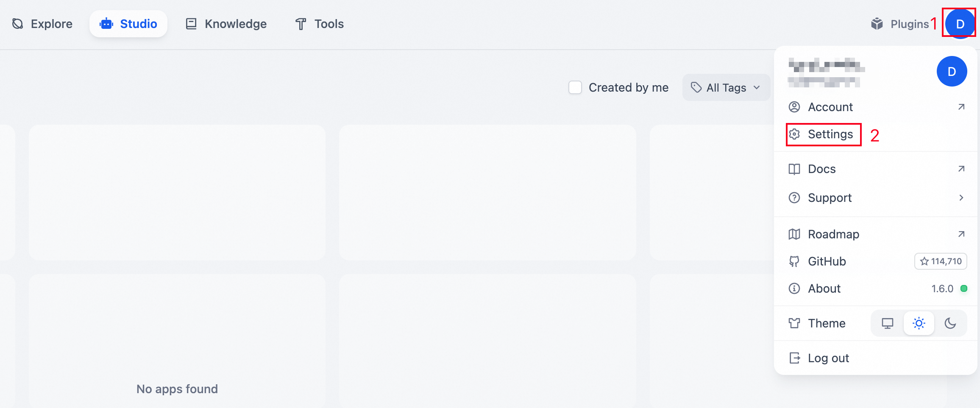Open the All Tags dropdown

point(726,87)
